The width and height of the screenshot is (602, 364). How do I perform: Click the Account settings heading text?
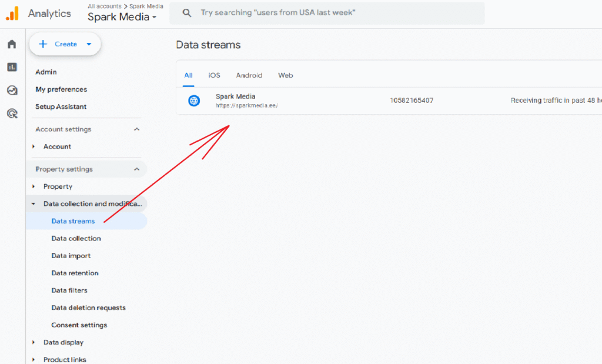(63, 129)
